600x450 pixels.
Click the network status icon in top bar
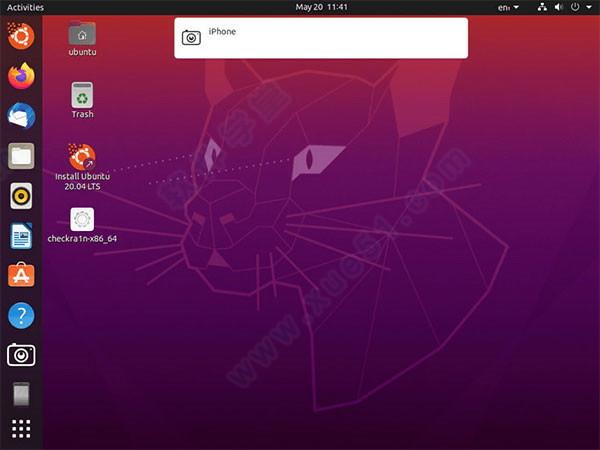coord(542,7)
